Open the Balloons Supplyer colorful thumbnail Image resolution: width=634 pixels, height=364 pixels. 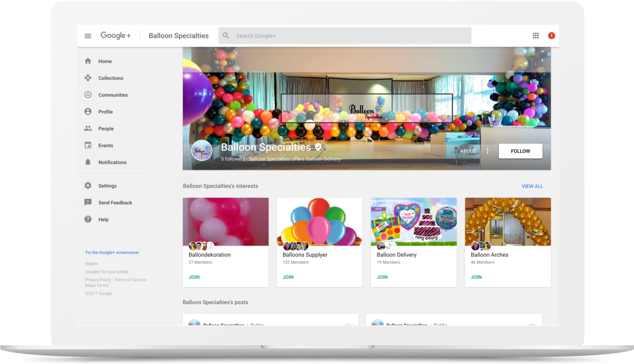pos(320,221)
